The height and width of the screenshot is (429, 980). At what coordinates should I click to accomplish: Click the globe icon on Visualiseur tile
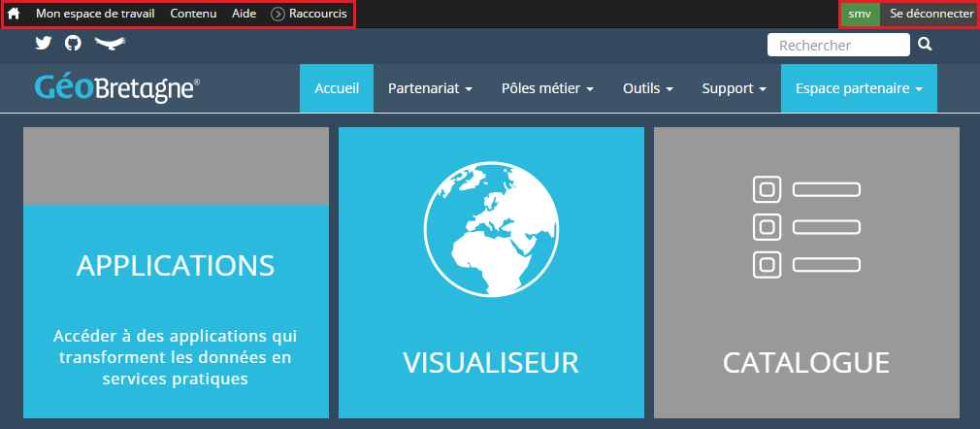(491, 227)
